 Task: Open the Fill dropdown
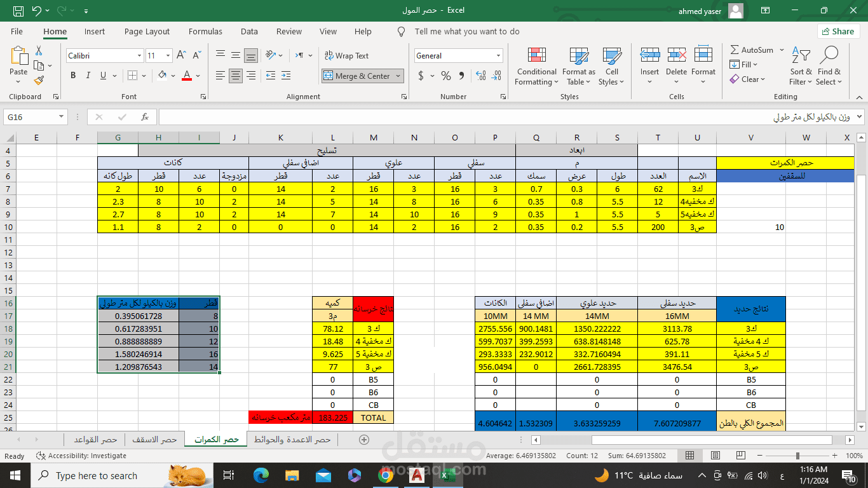[x=743, y=65]
